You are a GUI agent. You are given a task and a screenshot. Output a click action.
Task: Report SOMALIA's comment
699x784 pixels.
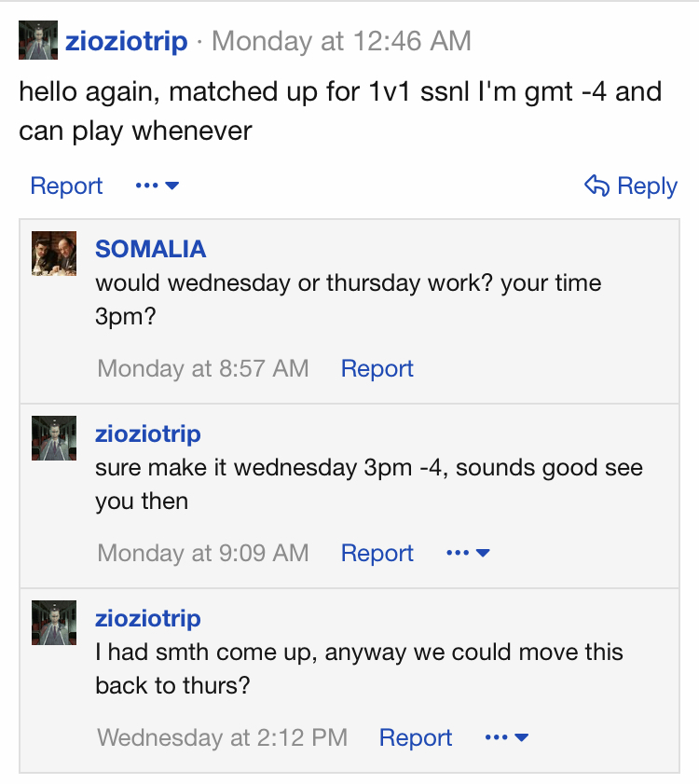point(377,368)
